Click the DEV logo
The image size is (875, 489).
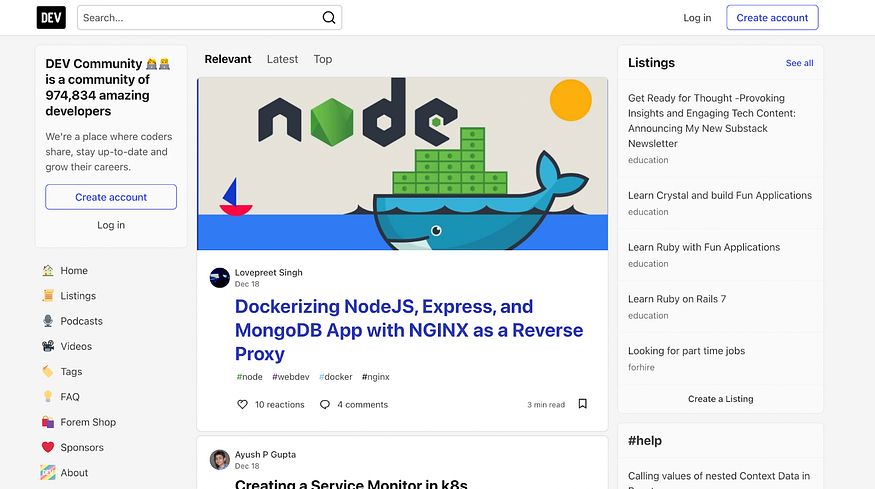(x=51, y=18)
